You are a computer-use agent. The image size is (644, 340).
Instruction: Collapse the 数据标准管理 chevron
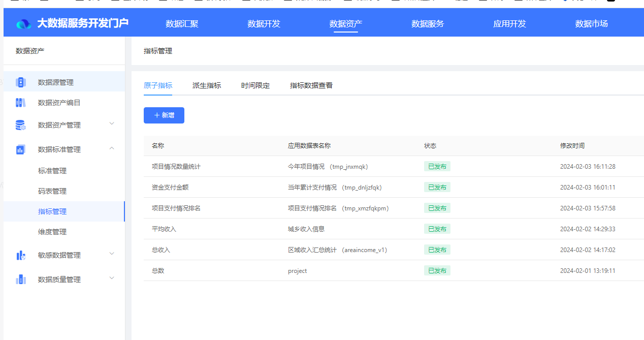point(112,148)
